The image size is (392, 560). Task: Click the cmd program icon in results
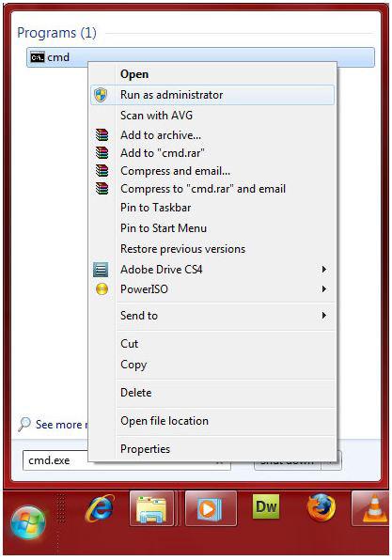coord(38,57)
